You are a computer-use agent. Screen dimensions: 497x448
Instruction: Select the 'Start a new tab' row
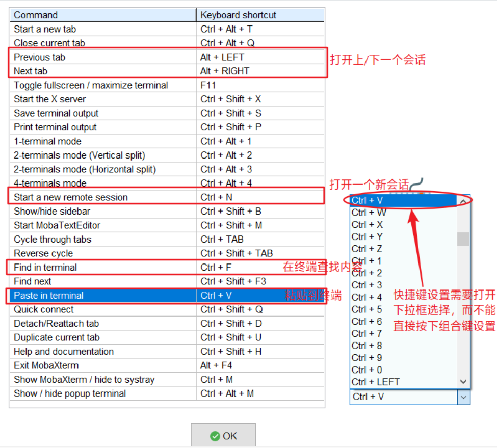point(167,29)
